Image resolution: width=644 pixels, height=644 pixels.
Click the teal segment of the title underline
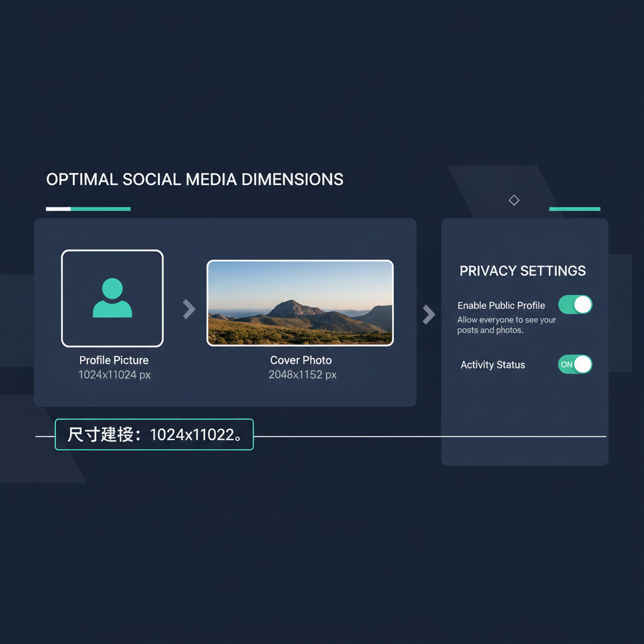101,209
